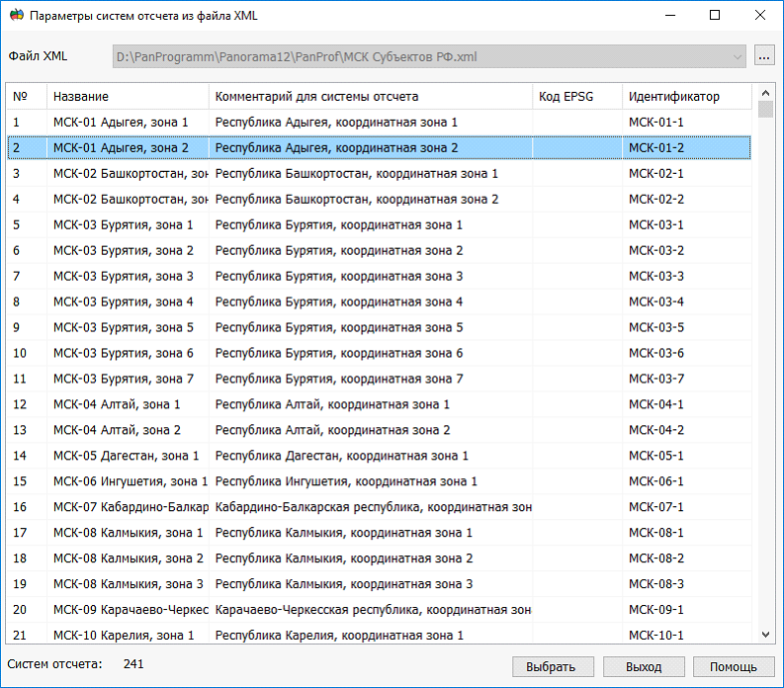Screen dimensions: 784x688
Task: Maximize the dialog window
Action: 715,15
